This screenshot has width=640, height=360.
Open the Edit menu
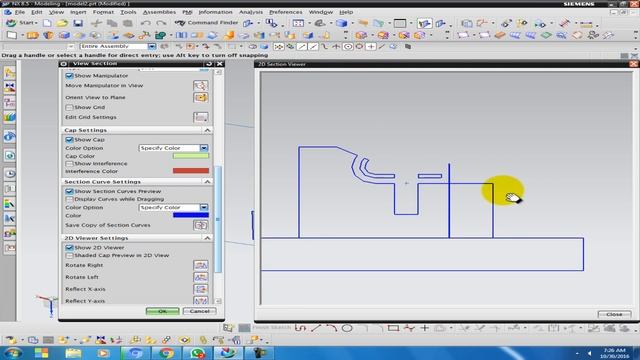[37, 12]
